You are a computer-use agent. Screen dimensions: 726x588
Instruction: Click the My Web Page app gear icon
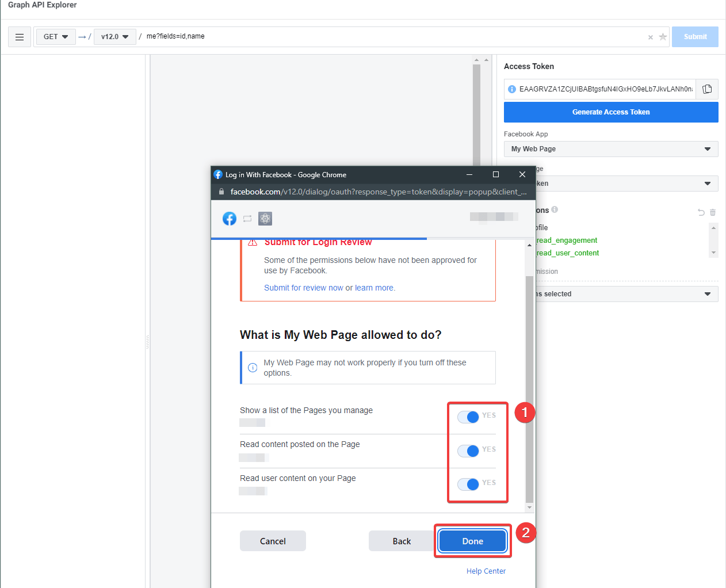click(x=265, y=219)
